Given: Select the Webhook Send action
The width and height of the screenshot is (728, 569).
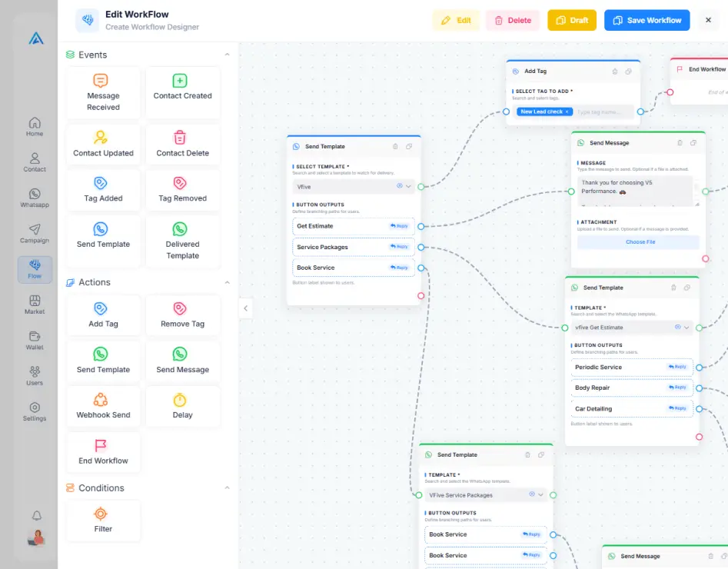Looking at the screenshot, I should [103, 407].
